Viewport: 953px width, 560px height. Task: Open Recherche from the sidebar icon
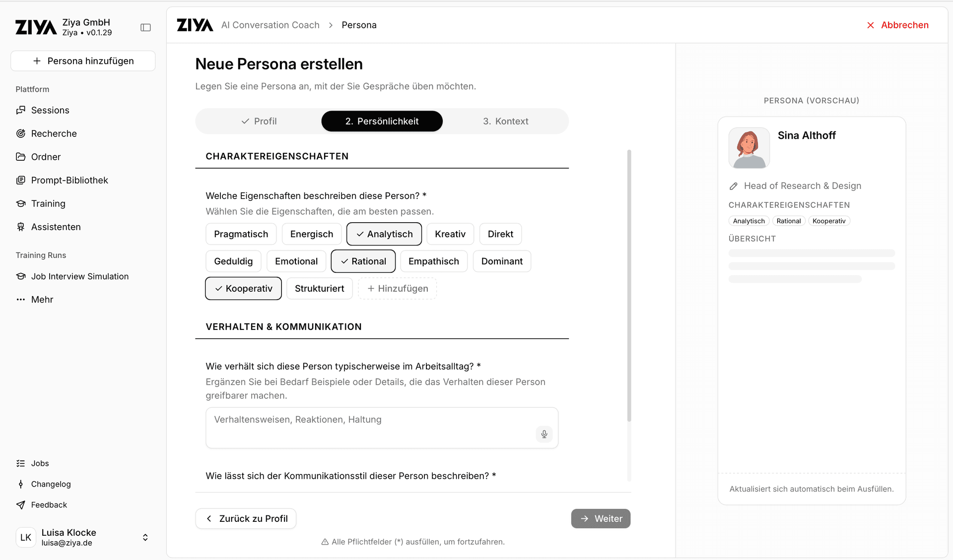21,133
